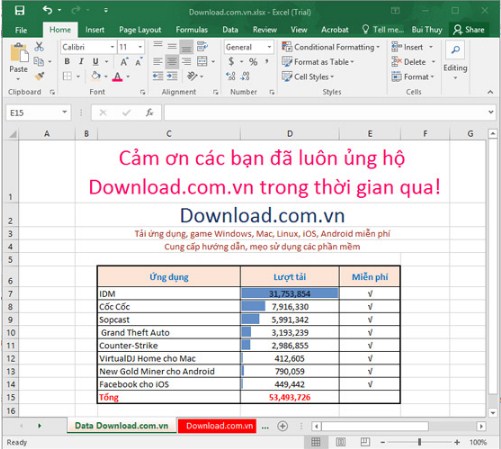This screenshot has width=501, height=449.
Task: Apply the fill color bucket icon
Action: tap(96, 76)
